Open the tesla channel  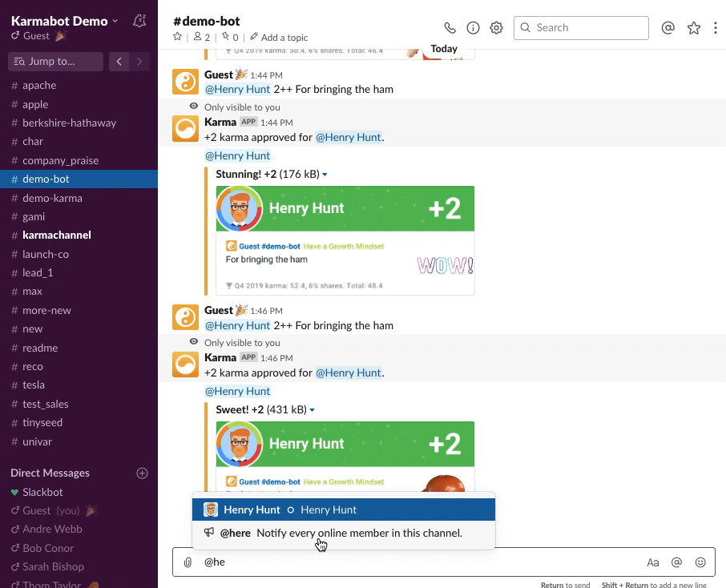coord(79,385)
